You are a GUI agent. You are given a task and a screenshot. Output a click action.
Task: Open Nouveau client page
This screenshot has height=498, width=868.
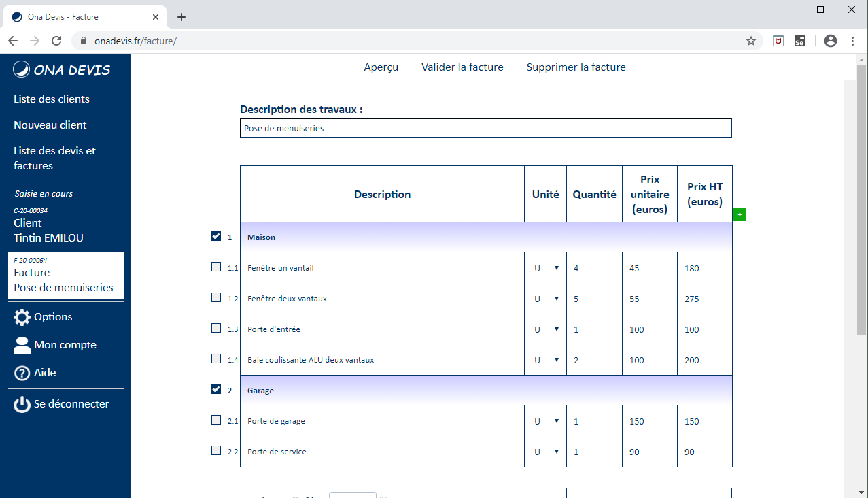[x=50, y=125]
